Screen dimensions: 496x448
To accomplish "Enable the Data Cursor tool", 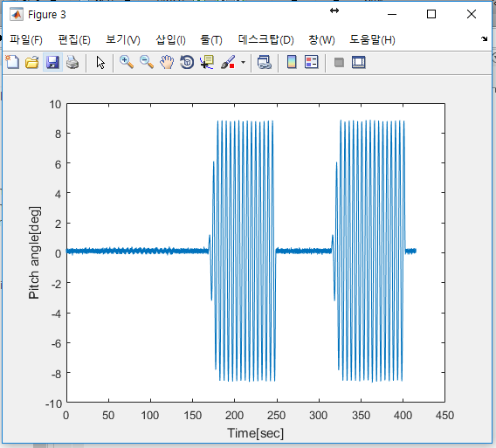I will [x=207, y=62].
